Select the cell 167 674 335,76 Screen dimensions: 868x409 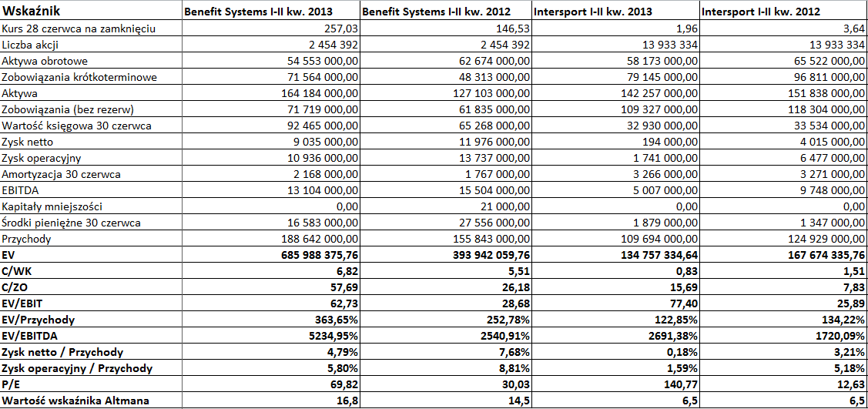coord(783,256)
